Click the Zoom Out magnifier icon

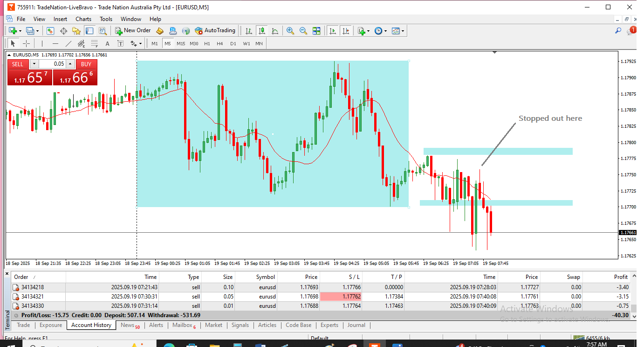[x=303, y=31]
